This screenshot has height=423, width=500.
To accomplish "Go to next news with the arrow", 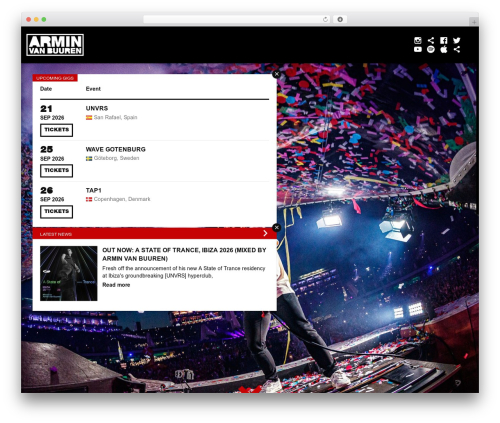I will click(x=265, y=233).
